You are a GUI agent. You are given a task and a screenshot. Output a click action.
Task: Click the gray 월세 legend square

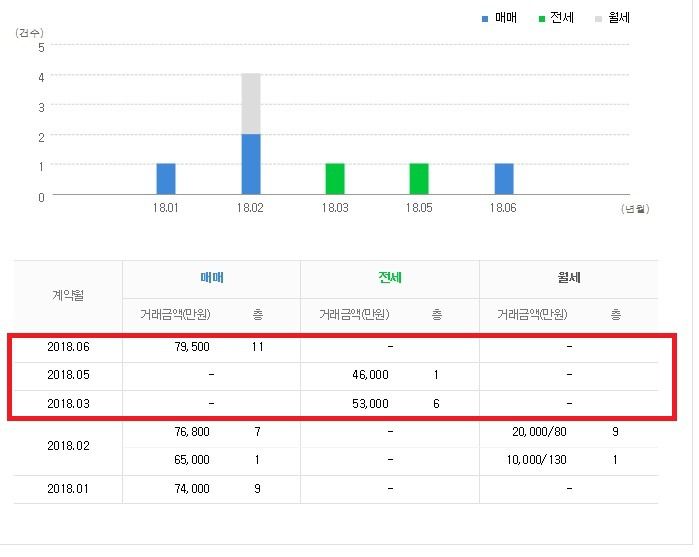598,19
